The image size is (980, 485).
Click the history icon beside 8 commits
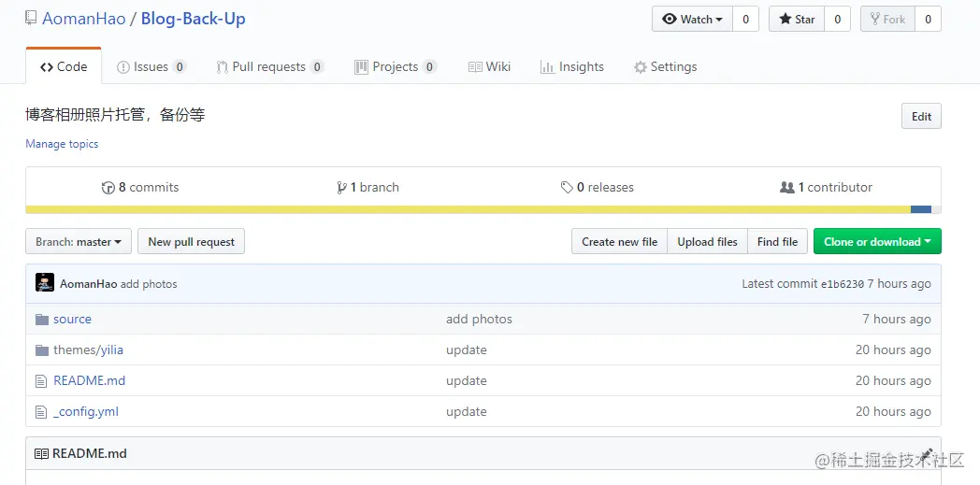108,187
